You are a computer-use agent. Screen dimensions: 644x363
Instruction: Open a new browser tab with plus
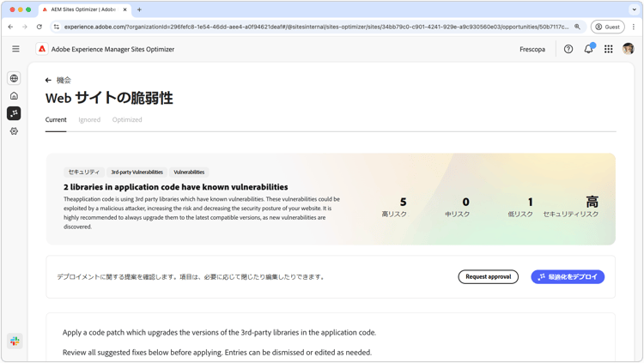(139, 9)
